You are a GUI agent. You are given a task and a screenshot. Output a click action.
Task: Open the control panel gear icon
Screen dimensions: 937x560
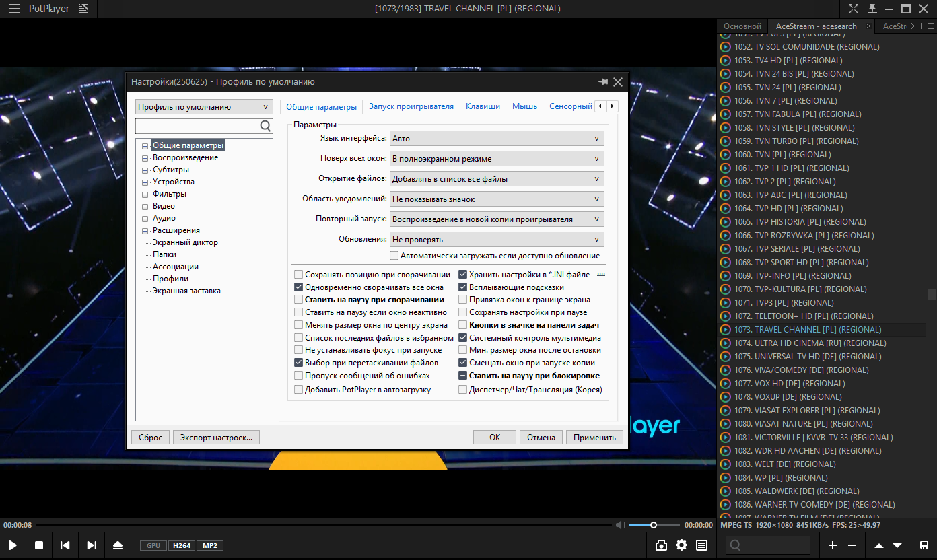tap(681, 545)
